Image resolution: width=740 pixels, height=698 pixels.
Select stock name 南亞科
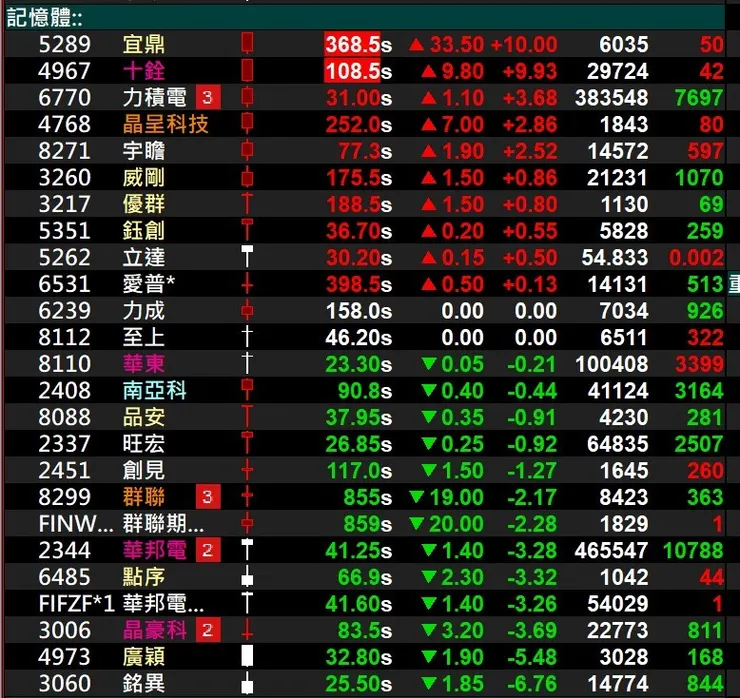[155, 390]
